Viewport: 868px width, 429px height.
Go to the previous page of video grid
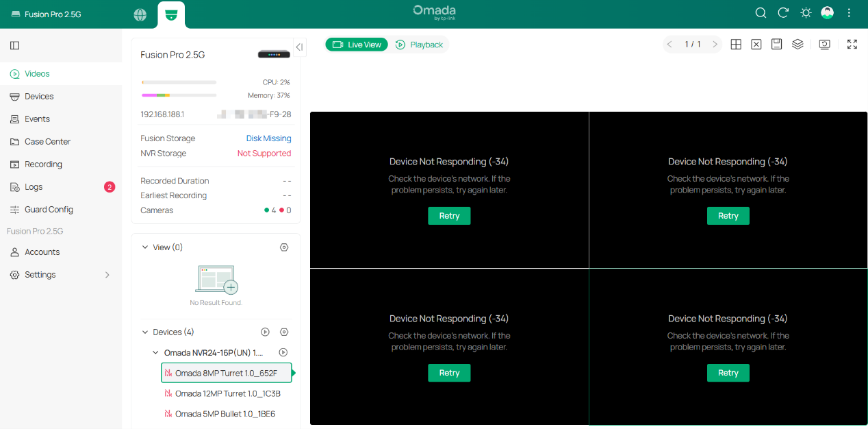click(x=670, y=45)
